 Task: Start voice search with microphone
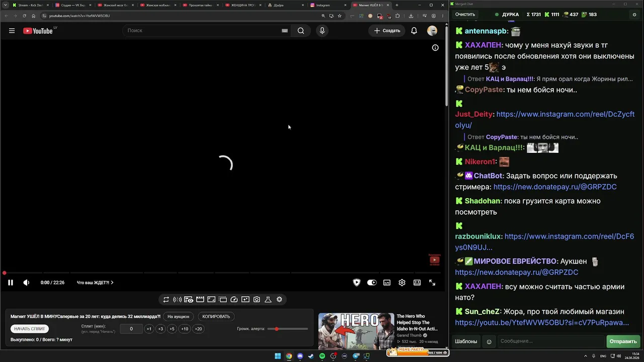[x=322, y=31]
